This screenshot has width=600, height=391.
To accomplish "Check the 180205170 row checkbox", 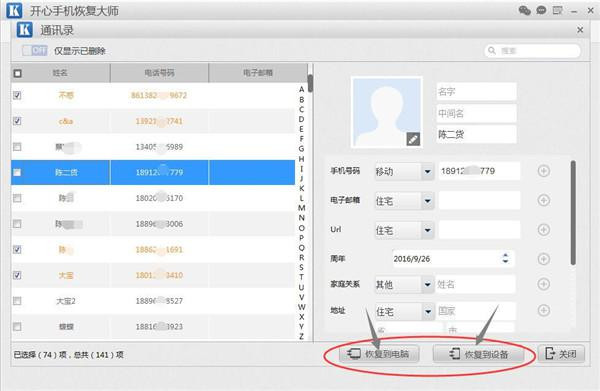I will point(17,198).
